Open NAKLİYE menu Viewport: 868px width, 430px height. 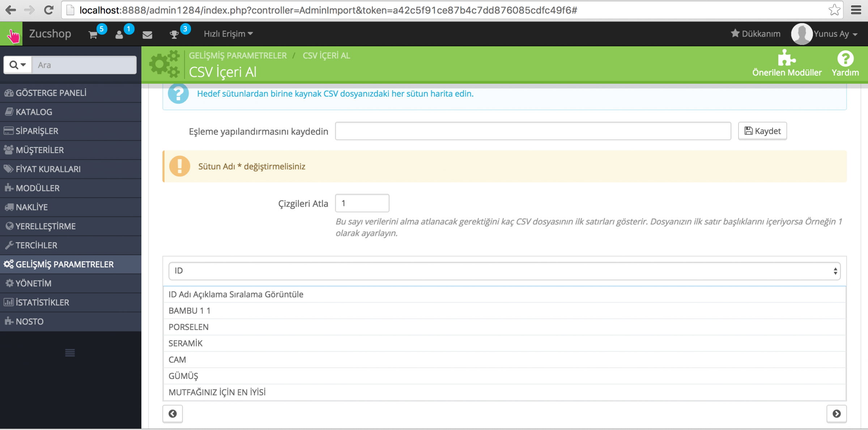pyautogui.click(x=71, y=207)
